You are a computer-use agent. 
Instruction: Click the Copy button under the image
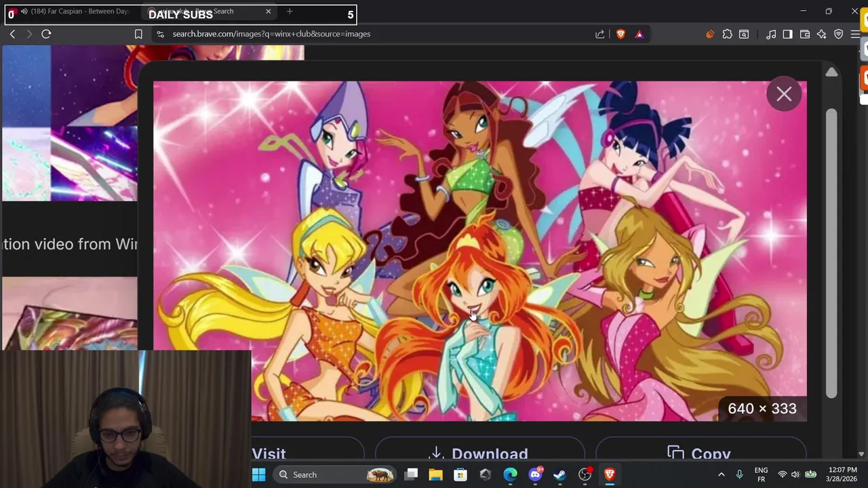(x=701, y=450)
